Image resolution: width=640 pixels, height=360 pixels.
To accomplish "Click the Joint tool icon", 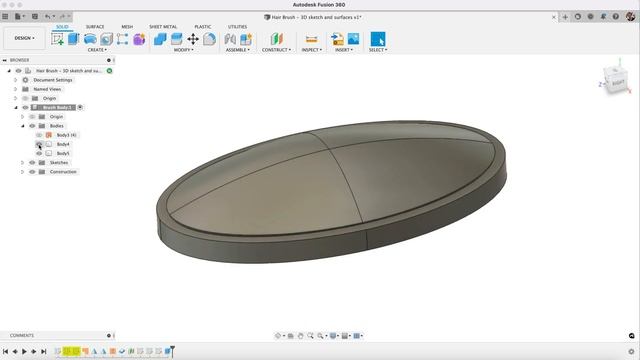I will (230, 39).
